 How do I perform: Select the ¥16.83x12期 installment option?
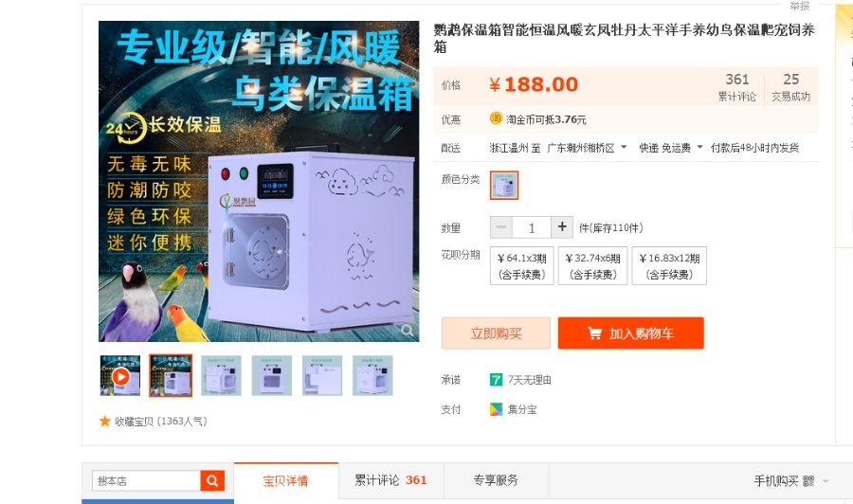(x=669, y=266)
